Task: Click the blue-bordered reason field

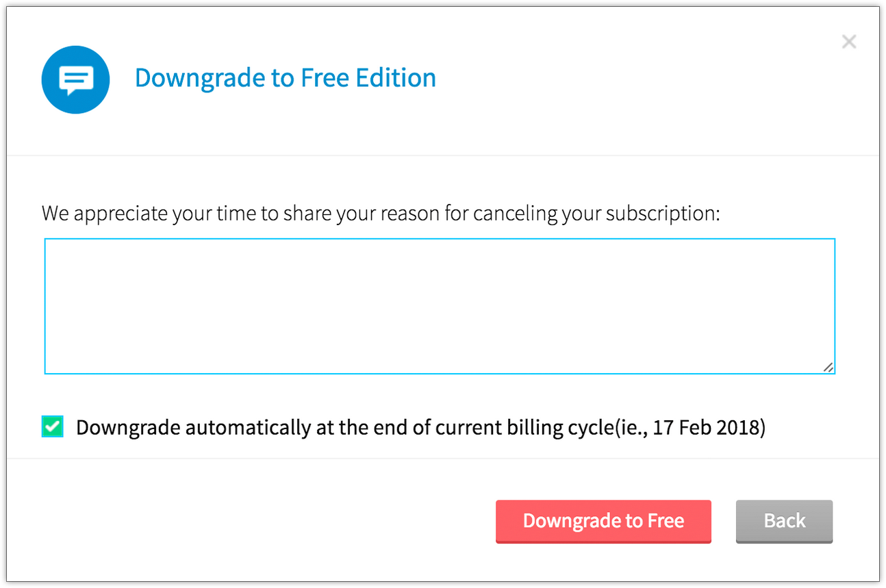Action: click(x=440, y=306)
